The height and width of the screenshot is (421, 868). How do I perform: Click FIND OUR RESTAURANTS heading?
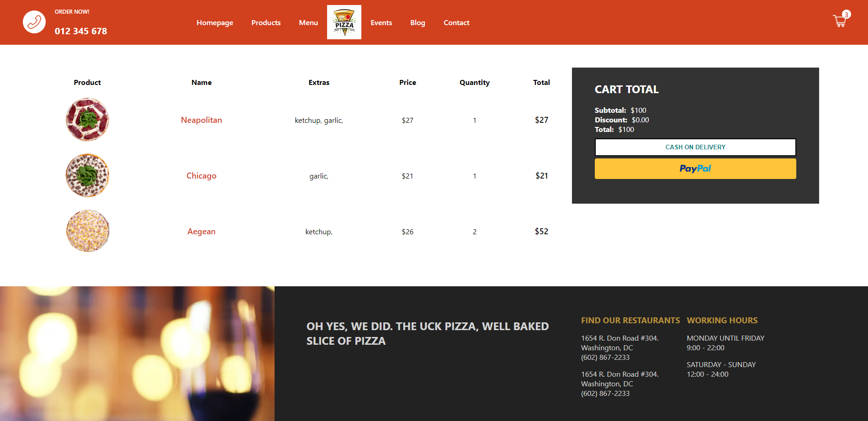tap(630, 321)
